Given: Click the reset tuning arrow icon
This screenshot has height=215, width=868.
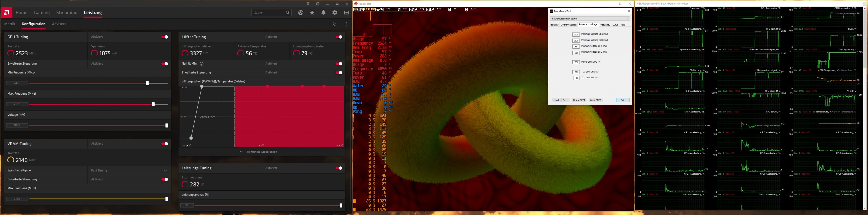Looking at the screenshot, I should coord(335,24).
